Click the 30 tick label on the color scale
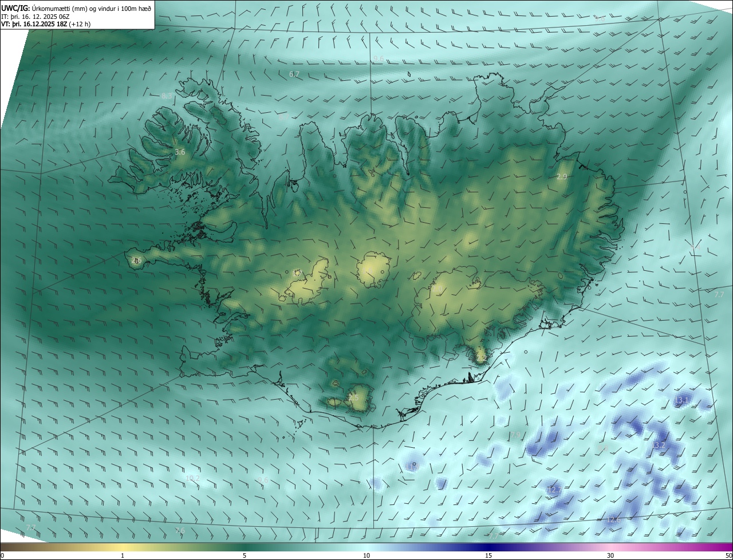The height and width of the screenshot is (560, 733). pos(610,556)
